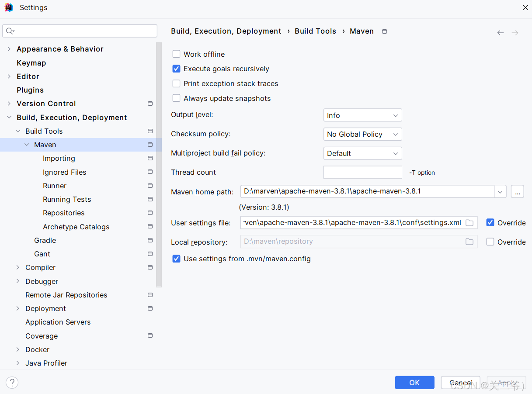Click project icon next to Archetype Catalogs
This screenshot has height=394, width=532.
coord(150,226)
